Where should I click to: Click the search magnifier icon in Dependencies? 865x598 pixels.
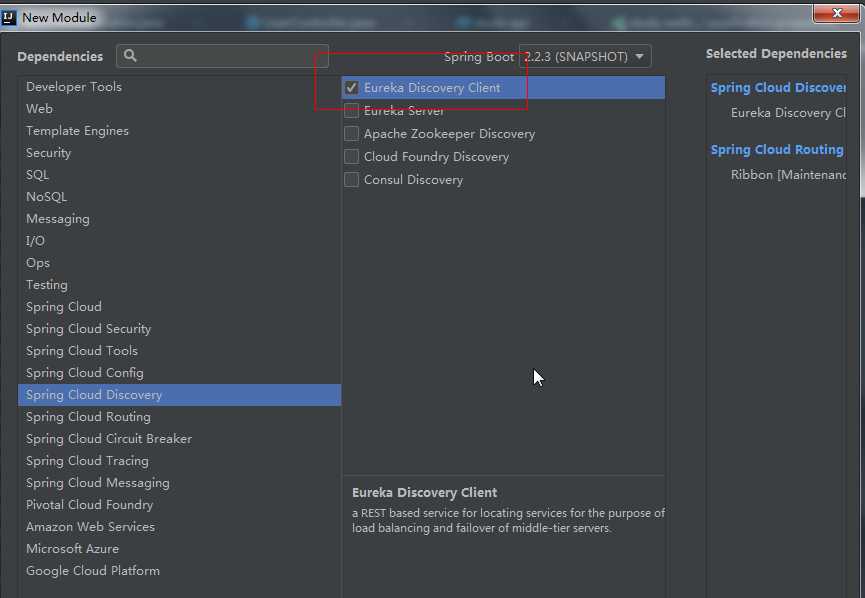[x=130, y=56]
